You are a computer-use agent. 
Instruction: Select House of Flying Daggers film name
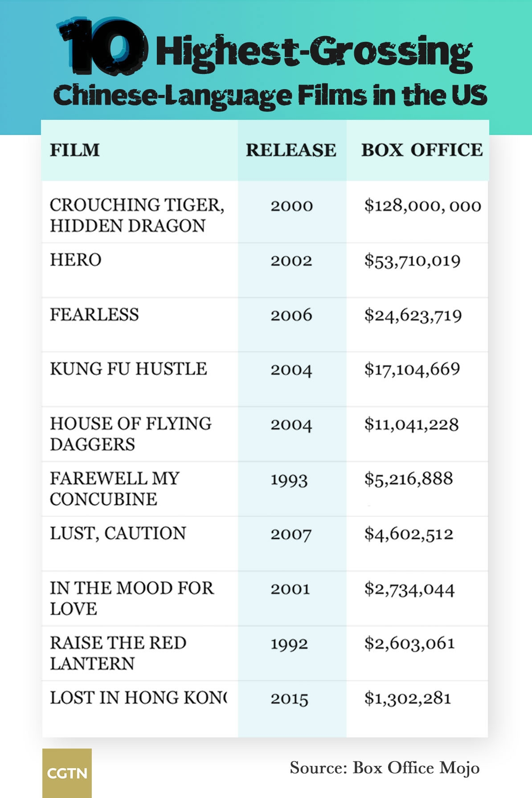[x=131, y=434]
